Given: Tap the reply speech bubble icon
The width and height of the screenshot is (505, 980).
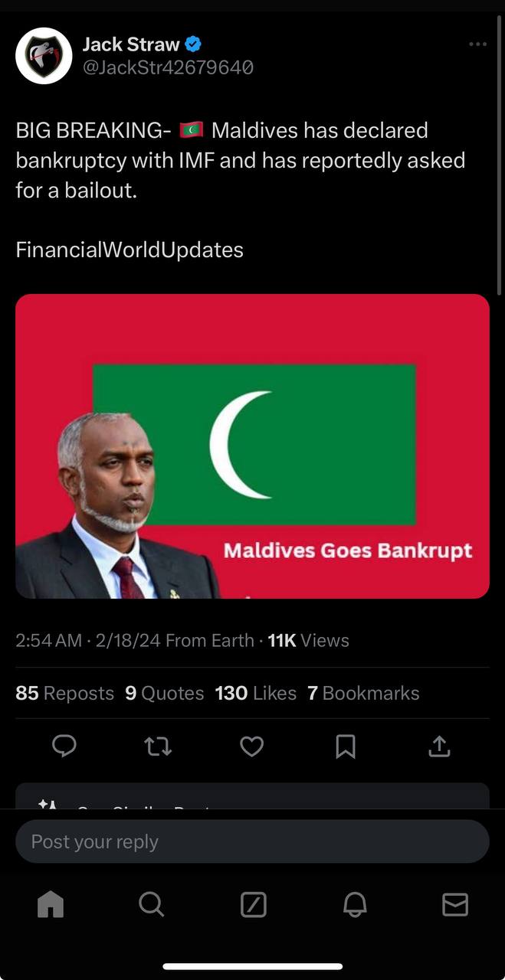Looking at the screenshot, I should 64,746.
